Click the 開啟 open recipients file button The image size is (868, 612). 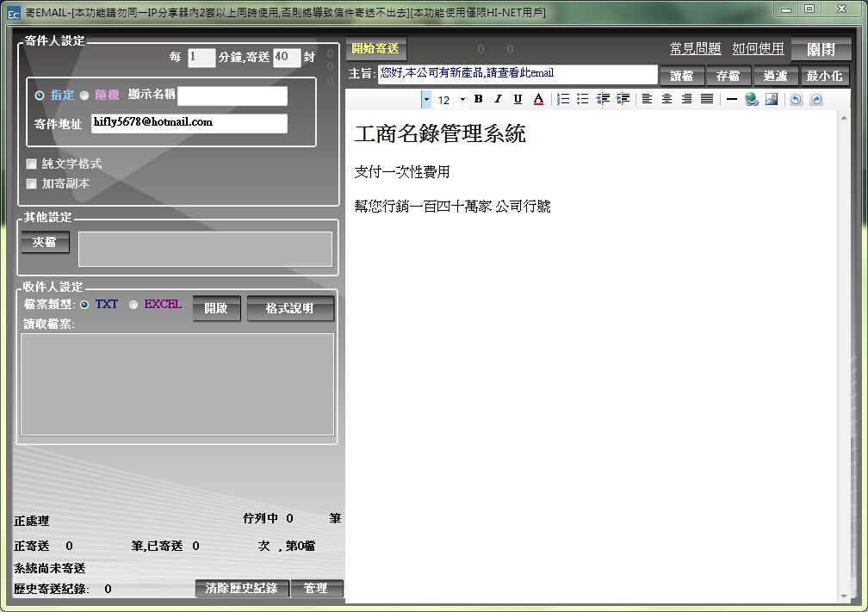pyautogui.click(x=216, y=308)
